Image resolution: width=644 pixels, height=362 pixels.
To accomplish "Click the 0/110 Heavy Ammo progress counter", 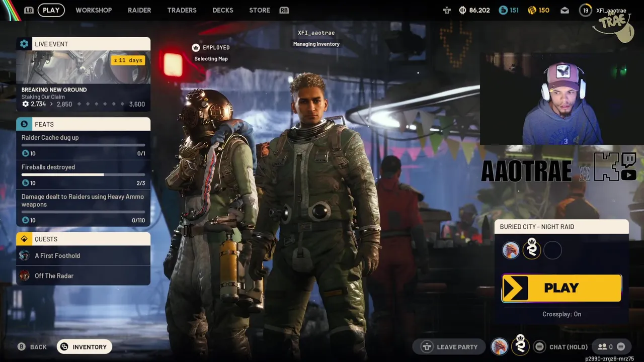I will click(138, 220).
